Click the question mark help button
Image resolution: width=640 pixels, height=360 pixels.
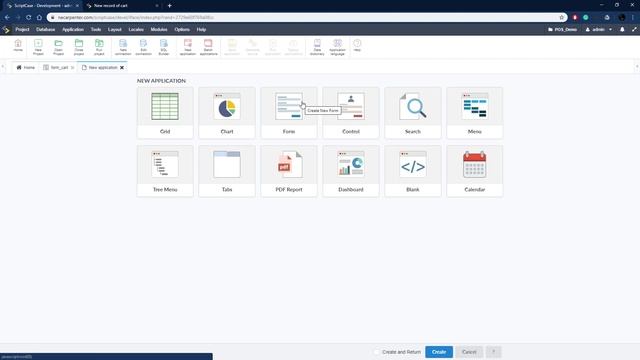[x=493, y=352]
